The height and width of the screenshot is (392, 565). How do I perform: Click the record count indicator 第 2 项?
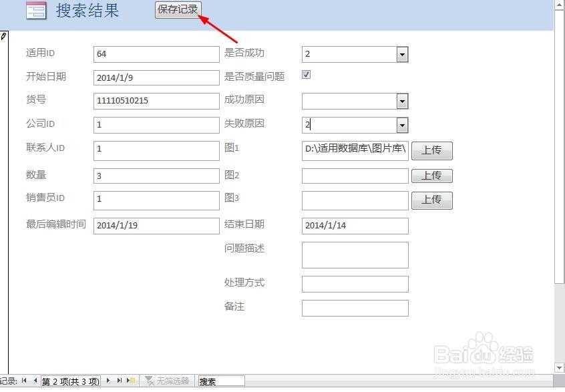point(70,381)
